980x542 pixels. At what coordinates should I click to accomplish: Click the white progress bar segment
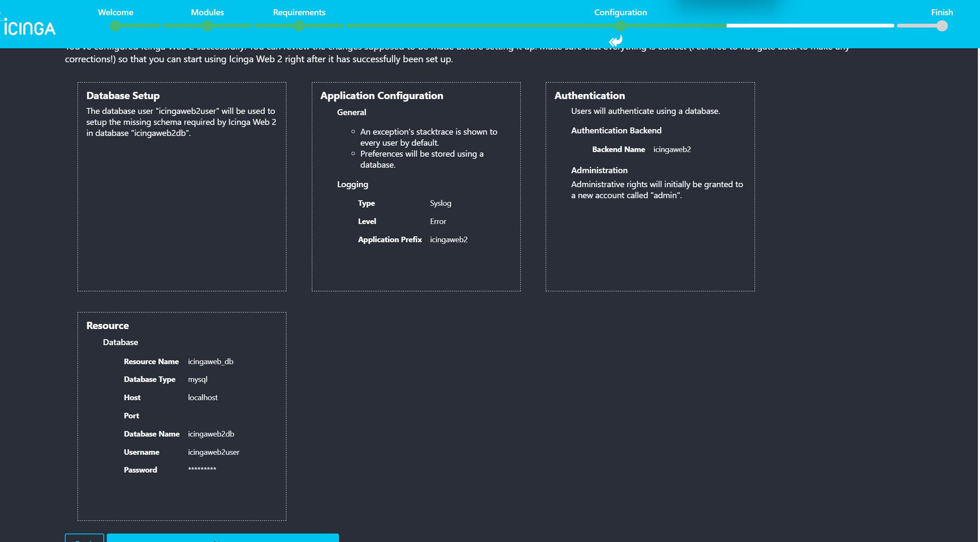810,26
